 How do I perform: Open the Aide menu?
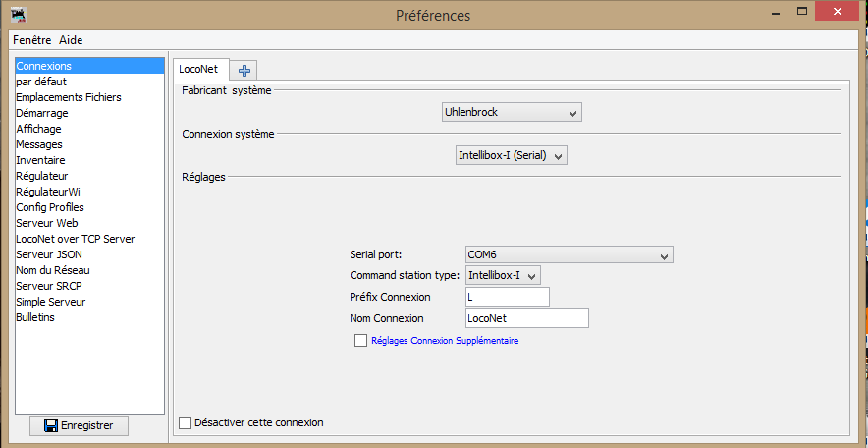[x=71, y=40]
